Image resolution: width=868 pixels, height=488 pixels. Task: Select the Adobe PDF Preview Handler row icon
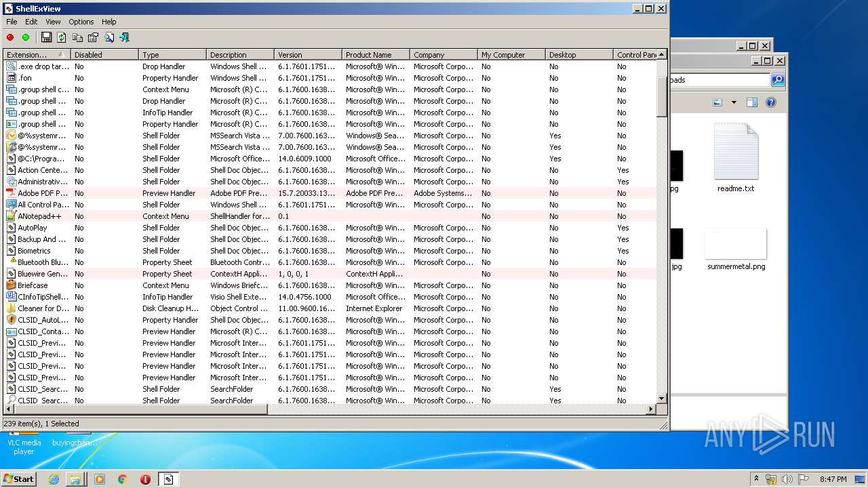pos(12,193)
